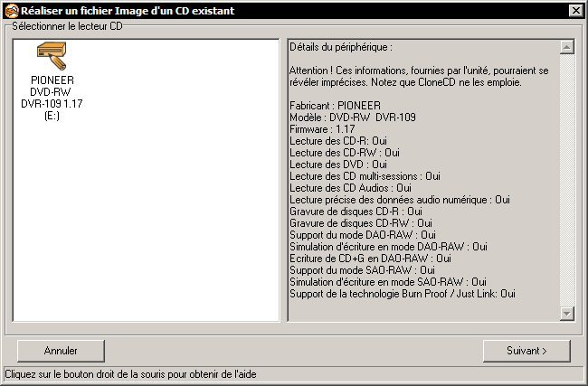Click the details scrollbar up arrow

[567, 47]
